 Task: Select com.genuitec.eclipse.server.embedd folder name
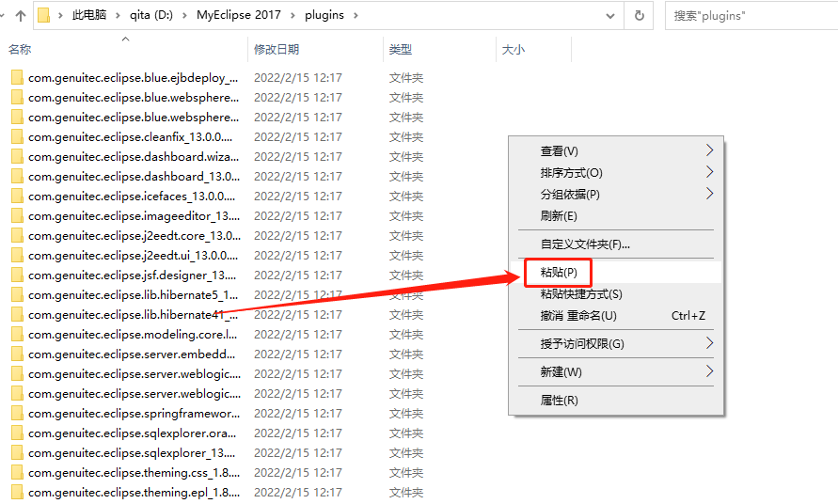pos(132,354)
